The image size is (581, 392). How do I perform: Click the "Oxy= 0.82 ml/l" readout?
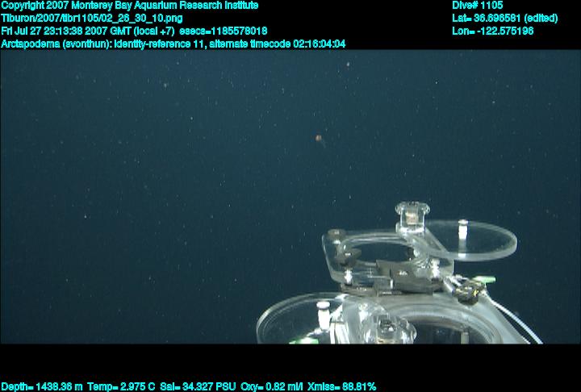[x=272, y=387]
